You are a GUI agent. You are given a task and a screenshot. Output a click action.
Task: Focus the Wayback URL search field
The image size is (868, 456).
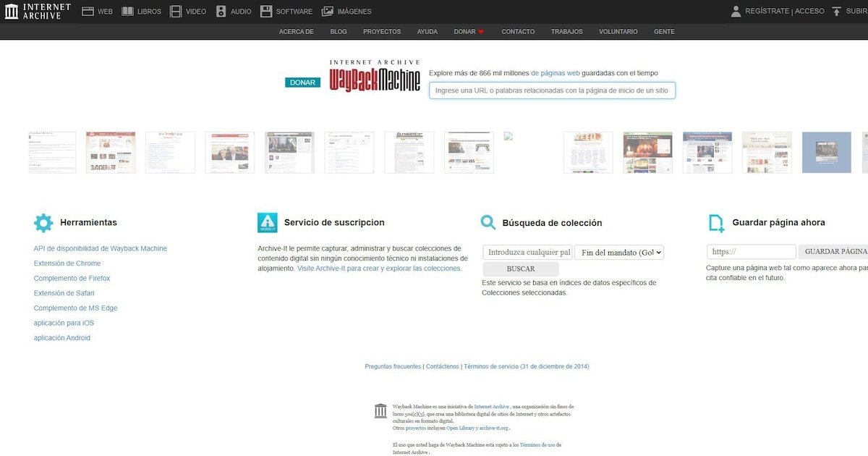coord(552,90)
